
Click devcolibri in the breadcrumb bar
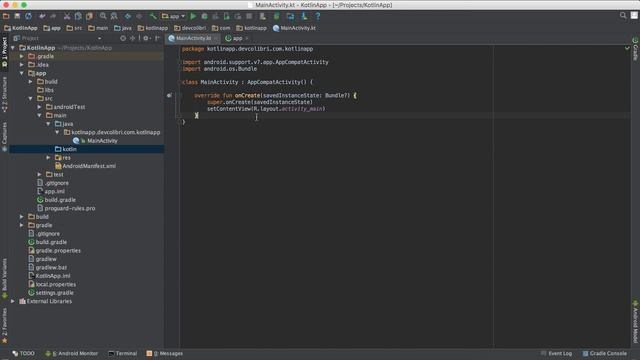click(190, 28)
